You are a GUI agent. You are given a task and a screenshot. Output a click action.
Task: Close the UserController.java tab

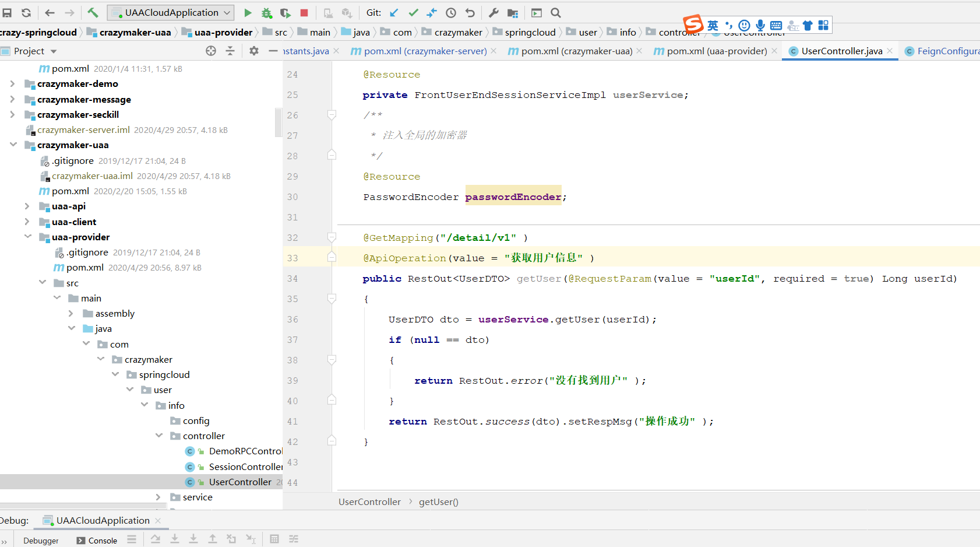890,51
